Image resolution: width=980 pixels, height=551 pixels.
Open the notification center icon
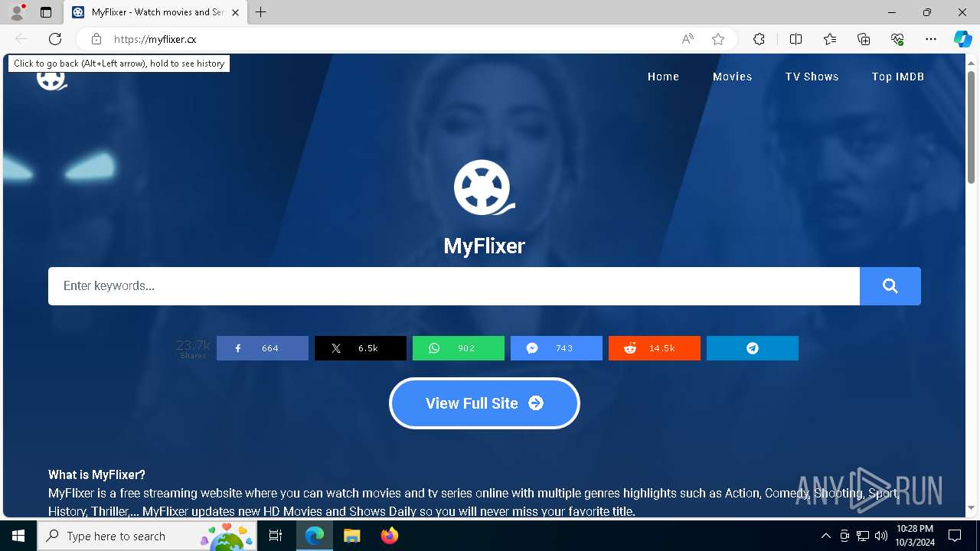[x=955, y=536]
